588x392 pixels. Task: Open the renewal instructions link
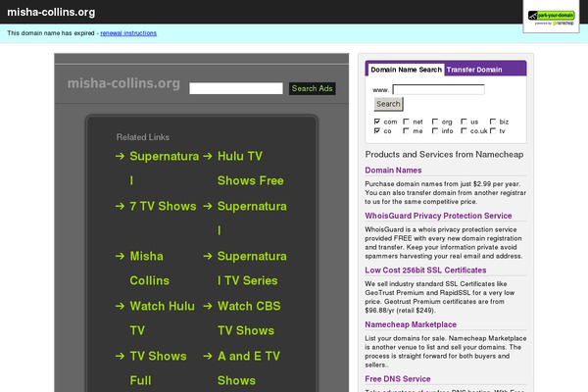coord(128,33)
